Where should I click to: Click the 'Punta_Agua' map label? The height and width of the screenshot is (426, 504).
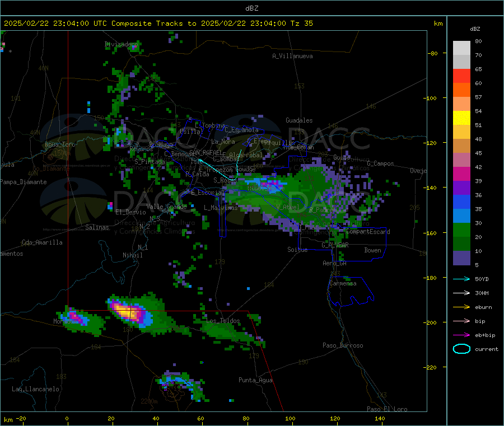255,381
